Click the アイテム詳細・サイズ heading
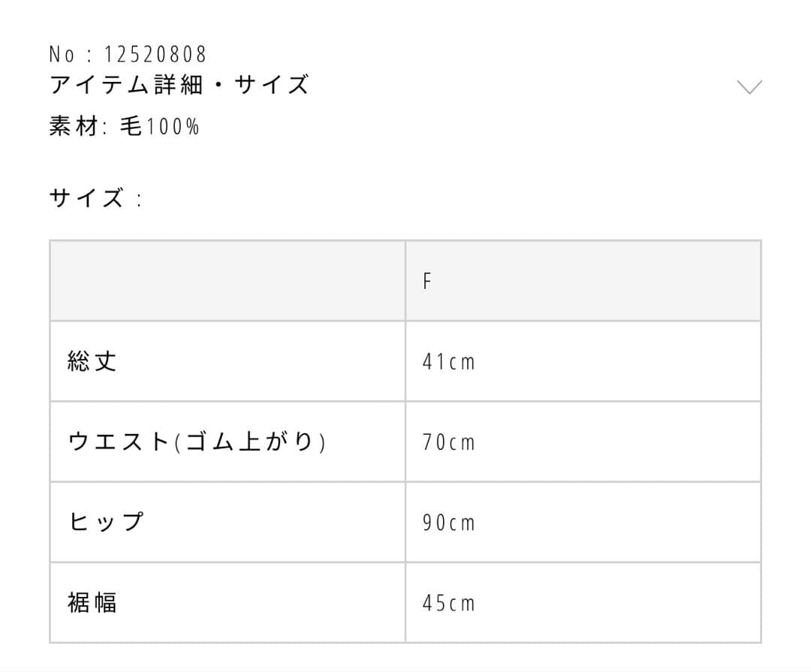The width and height of the screenshot is (811, 672). coord(179,85)
